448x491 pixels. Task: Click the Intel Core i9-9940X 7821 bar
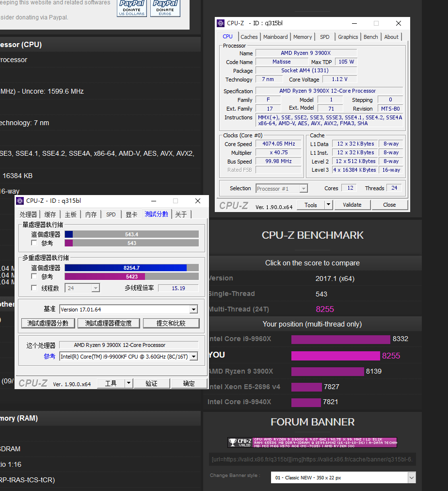[306, 402]
